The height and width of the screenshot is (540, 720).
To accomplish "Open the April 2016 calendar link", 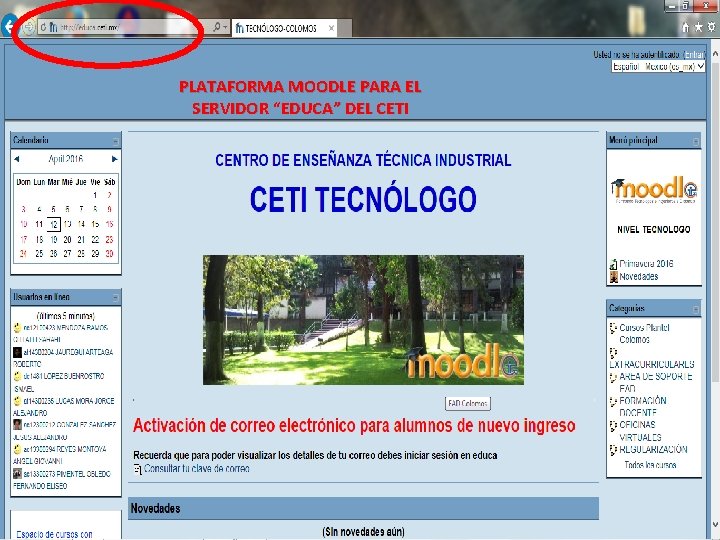I will [66, 159].
